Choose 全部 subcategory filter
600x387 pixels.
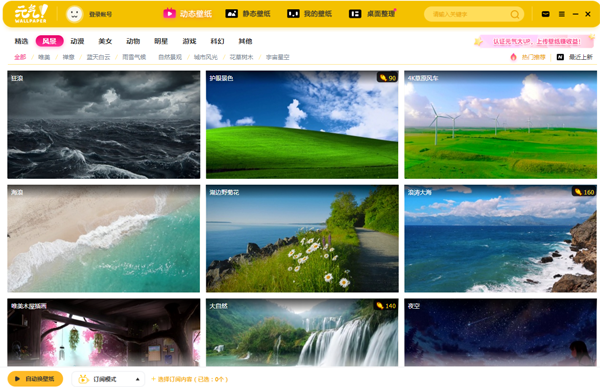(x=20, y=57)
